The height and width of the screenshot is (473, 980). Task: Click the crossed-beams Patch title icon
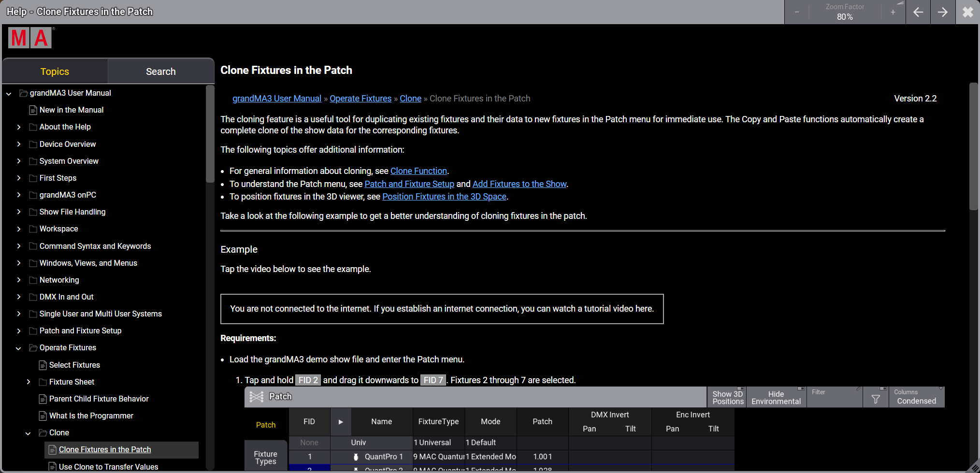tap(257, 396)
